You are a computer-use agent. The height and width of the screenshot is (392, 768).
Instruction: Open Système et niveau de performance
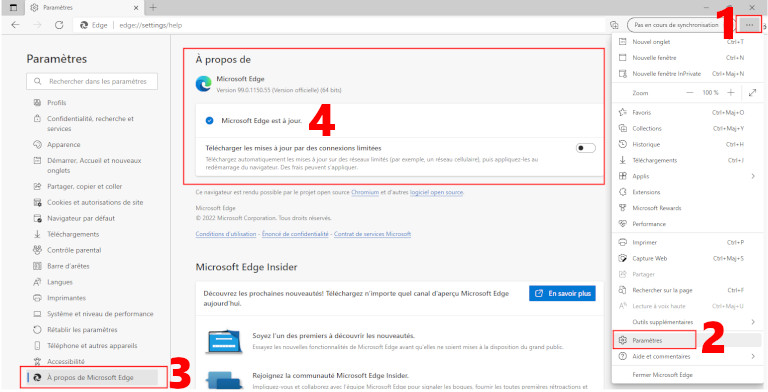coord(100,314)
